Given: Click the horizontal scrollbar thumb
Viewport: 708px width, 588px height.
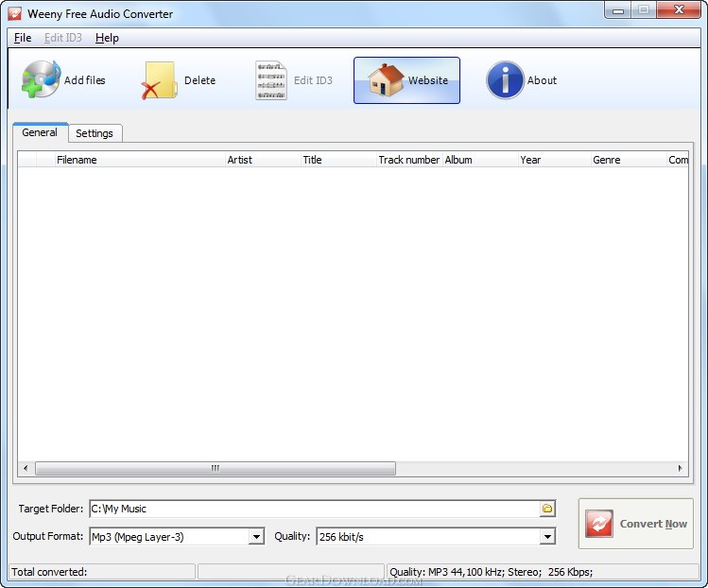Looking at the screenshot, I should coord(216,468).
